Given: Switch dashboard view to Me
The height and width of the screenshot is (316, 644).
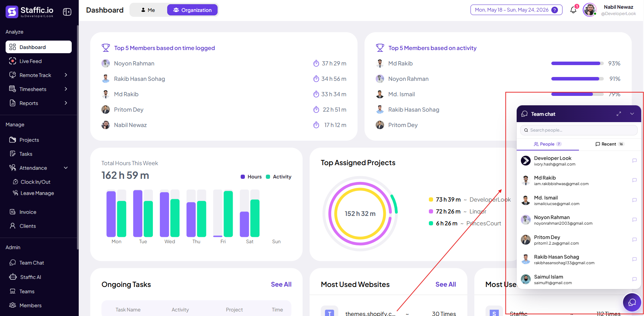Looking at the screenshot, I should (x=148, y=10).
